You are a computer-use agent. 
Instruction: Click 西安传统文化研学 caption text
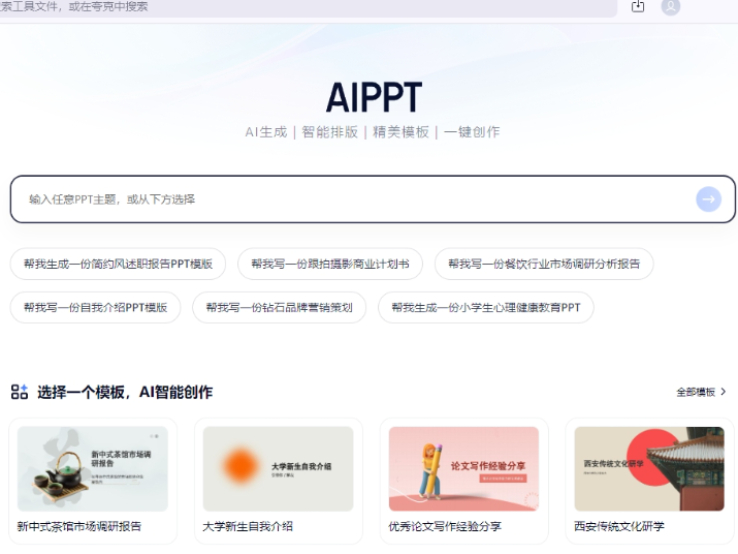click(x=619, y=526)
